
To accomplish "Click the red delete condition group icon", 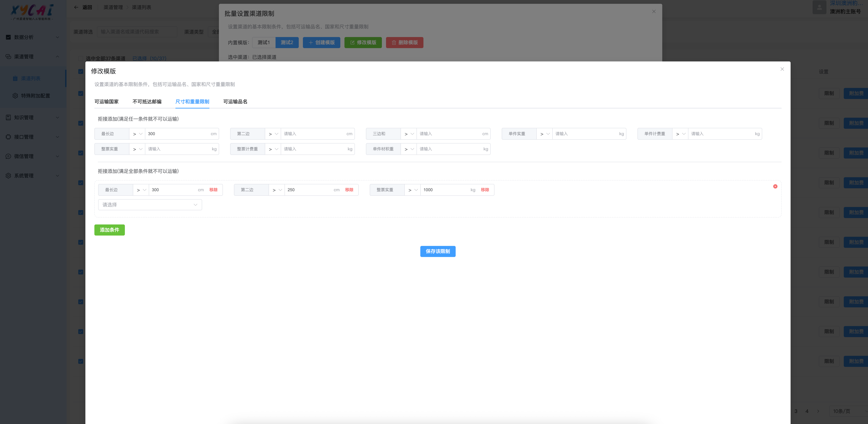I will 775,186.
